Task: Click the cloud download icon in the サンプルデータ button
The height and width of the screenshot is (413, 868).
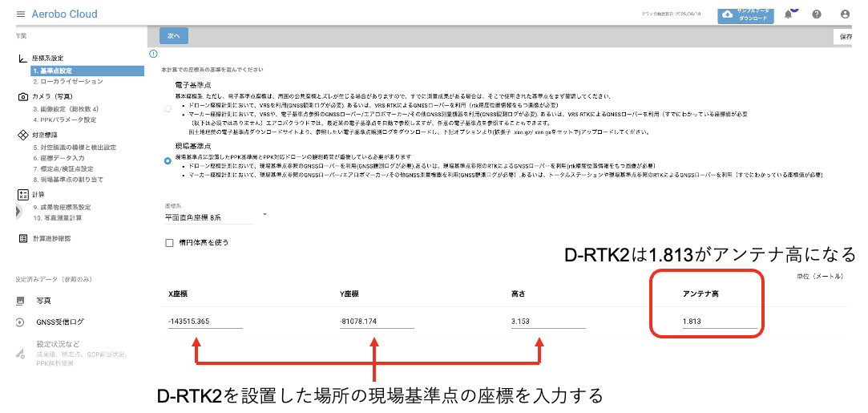Action: (728, 14)
